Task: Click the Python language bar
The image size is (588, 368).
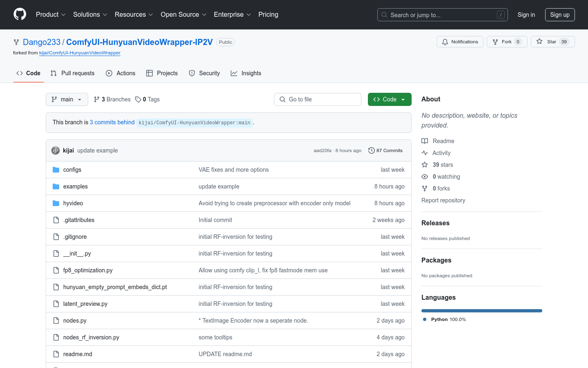Action: [x=482, y=311]
